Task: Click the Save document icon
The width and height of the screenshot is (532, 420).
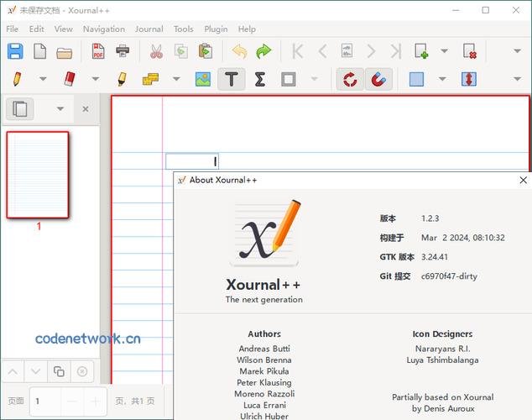Action: (x=15, y=51)
